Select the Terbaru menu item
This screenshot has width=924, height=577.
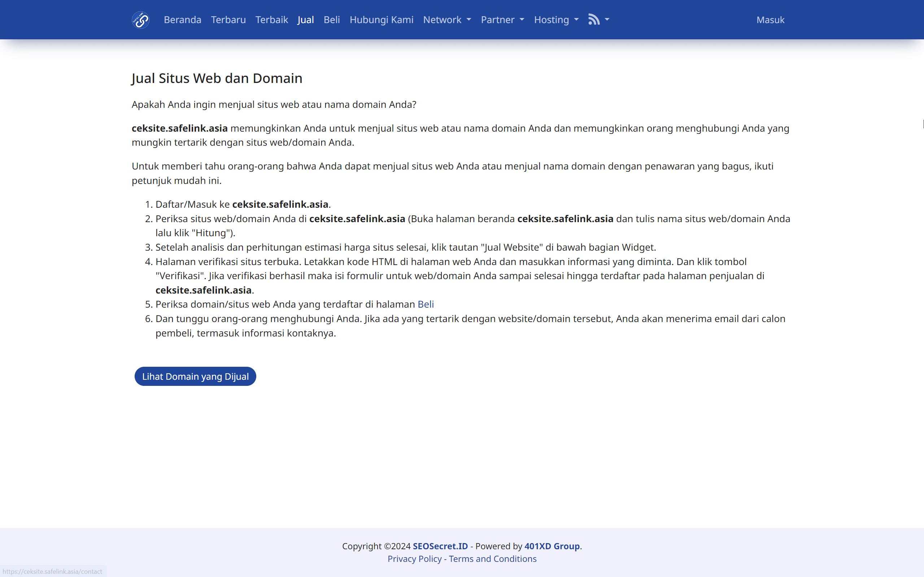point(228,19)
